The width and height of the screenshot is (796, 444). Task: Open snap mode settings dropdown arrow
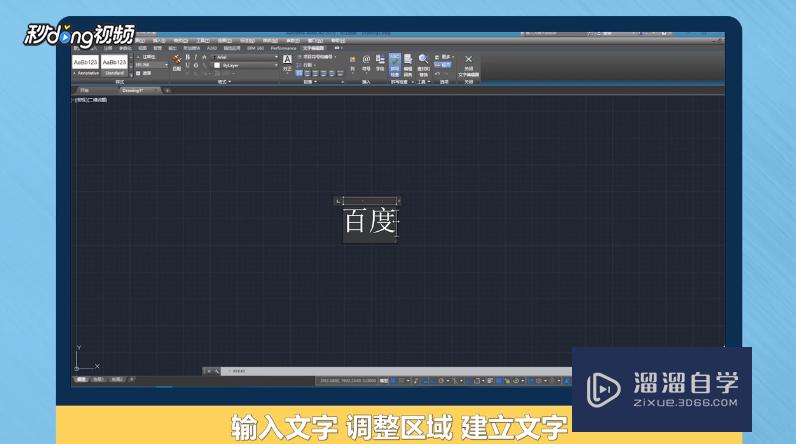tap(408, 381)
